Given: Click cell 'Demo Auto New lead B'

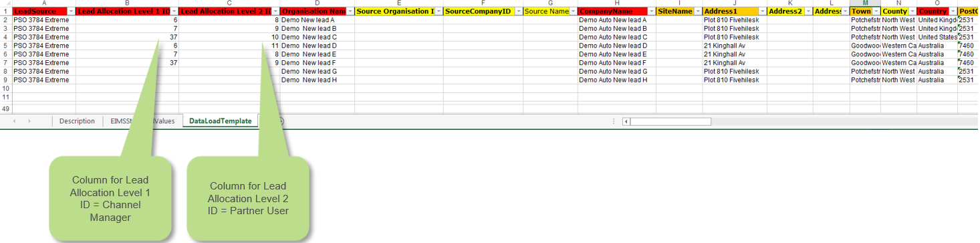Looking at the screenshot, I should point(616,29).
